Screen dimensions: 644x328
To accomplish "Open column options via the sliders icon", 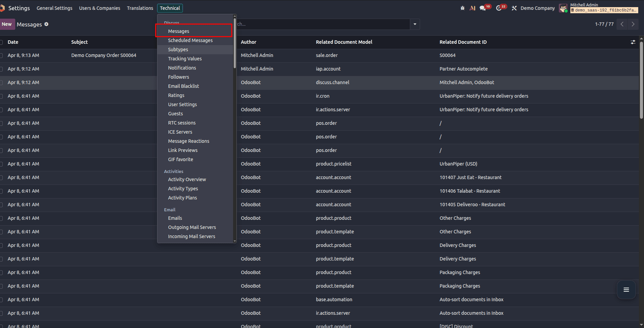I will pyautogui.click(x=633, y=42).
